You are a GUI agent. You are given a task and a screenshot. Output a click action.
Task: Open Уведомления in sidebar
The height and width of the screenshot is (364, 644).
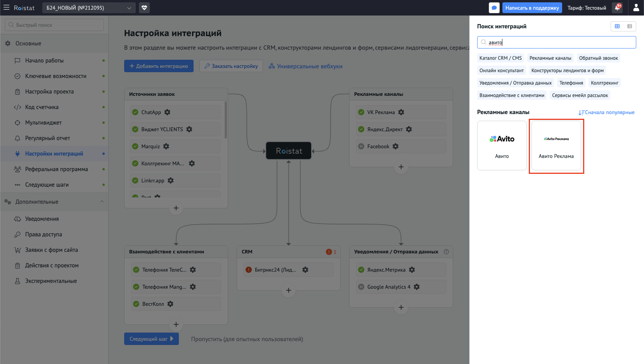point(54,219)
